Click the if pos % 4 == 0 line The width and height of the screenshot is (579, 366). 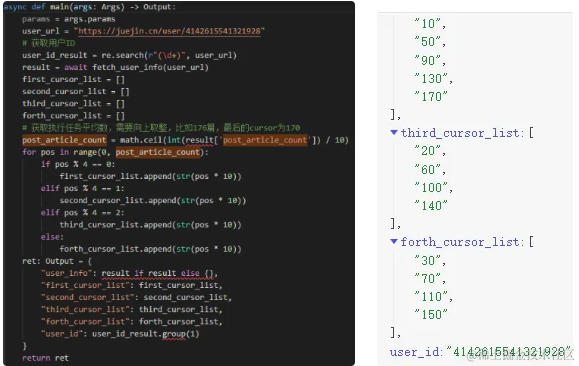coord(78,164)
